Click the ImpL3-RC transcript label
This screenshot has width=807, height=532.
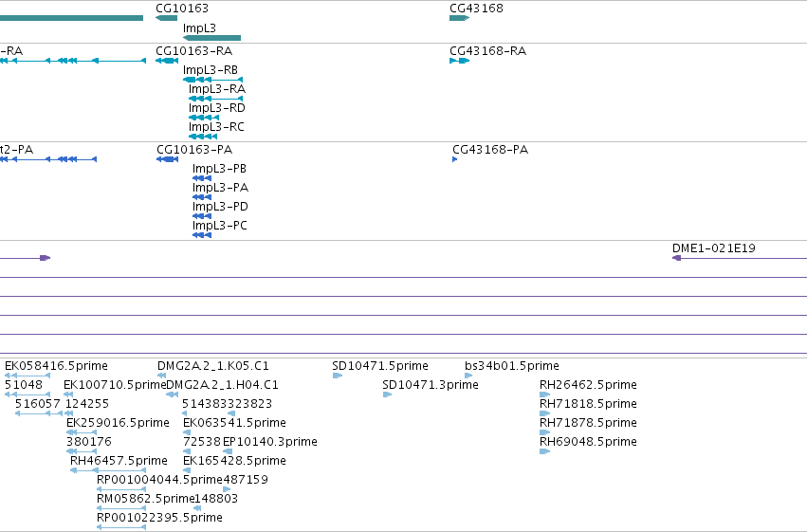216,127
